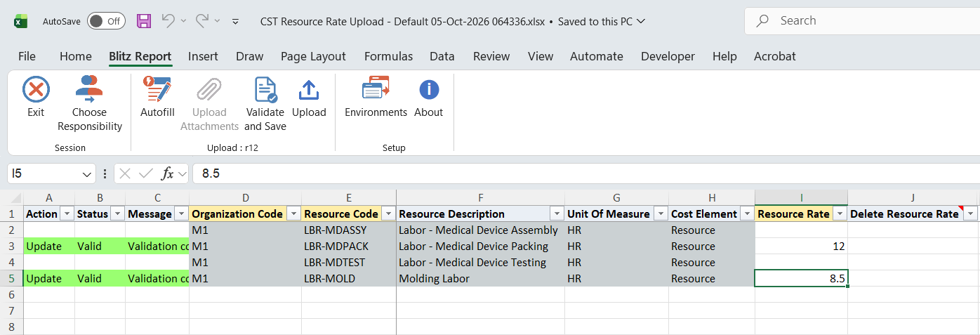Screen dimensions: 980x335
Task: Expand the Name Box dropdown
Action: pyautogui.click(x=87, y=173)
